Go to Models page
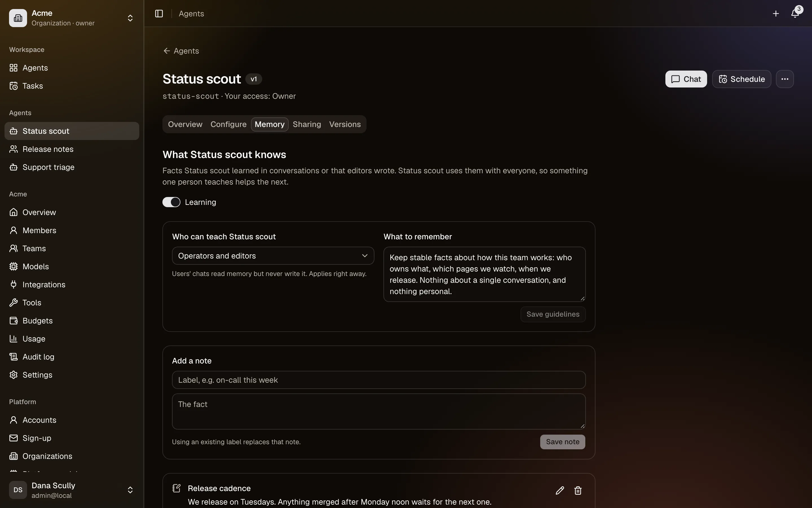Image resolution: width=812 pixels, height=508 pixels. 72,266
